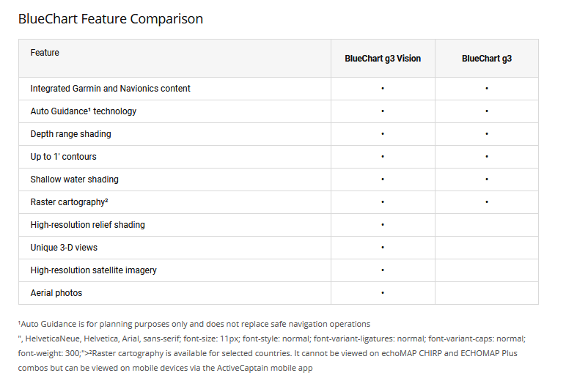
Task: Select the Depth range shading row label
Action: (x=70, y=134)
